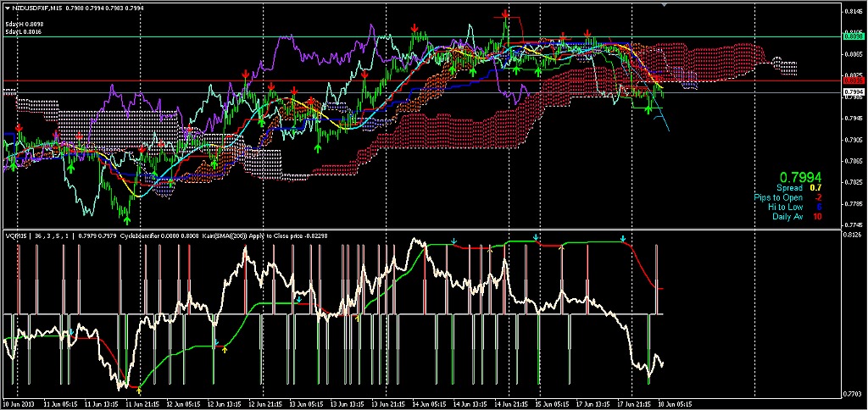Image resolution: width=868 pixels, height=410 pixels.
Task: Select the 5dayH 0.8098 label
Action: (25, 25)
